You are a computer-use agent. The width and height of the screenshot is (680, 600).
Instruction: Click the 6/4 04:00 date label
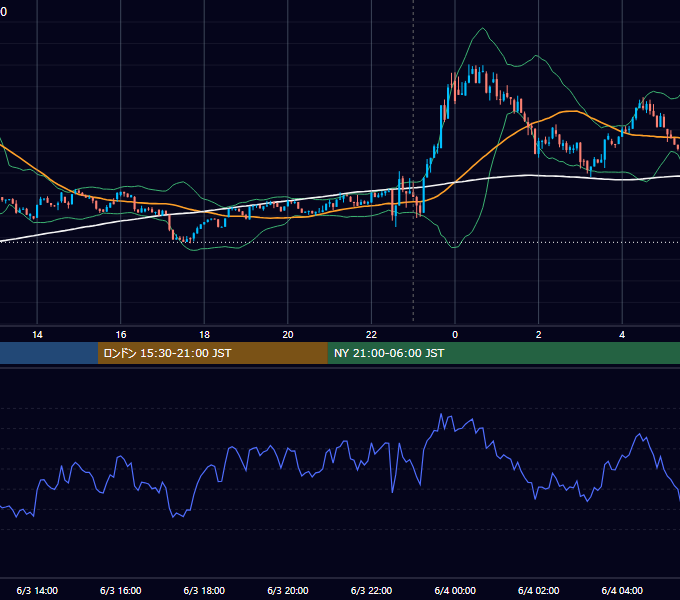[622, 590]
